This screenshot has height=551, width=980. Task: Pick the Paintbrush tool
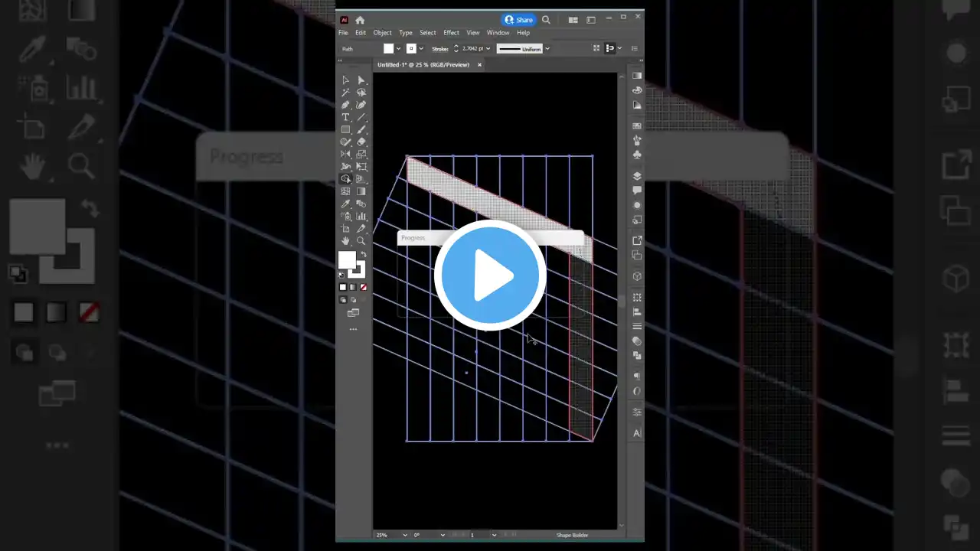[361, 129]
